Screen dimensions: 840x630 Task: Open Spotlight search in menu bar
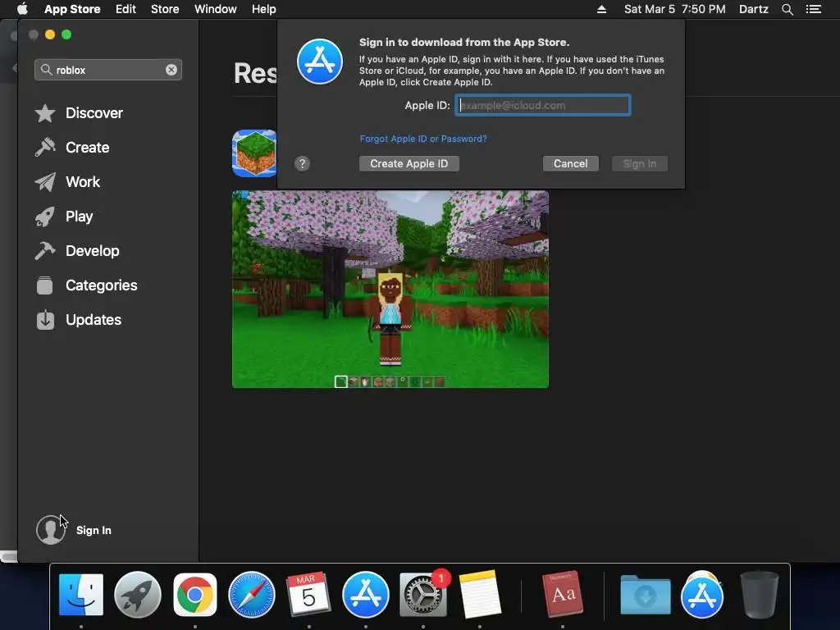click(x=787, y=9)
